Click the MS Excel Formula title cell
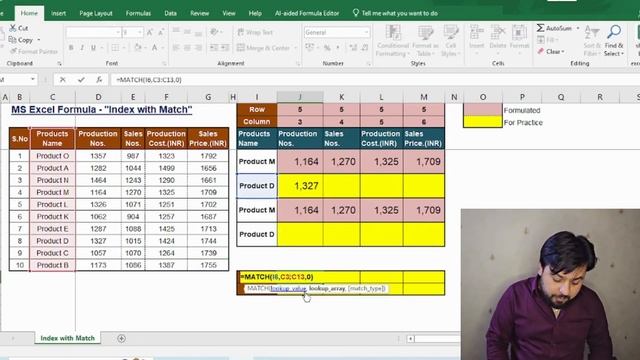This screenshot has width=640, height=360. coord(102,109)
